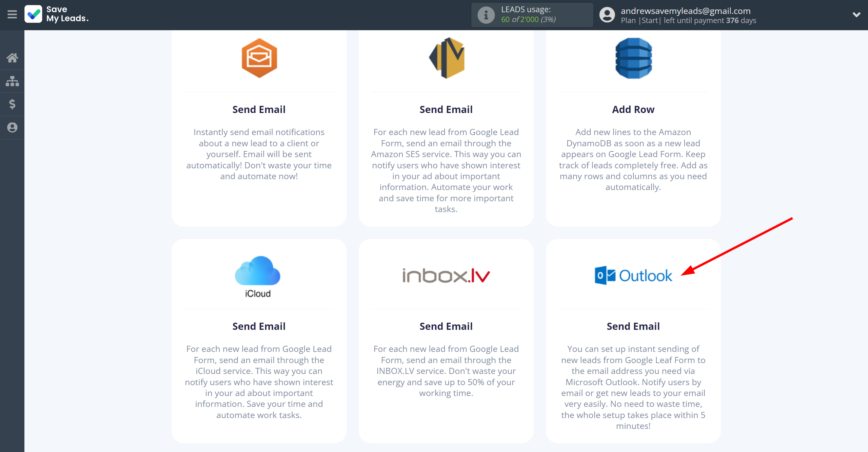This screenshot has width=868, height=452.
Task: Click the Plan Start payment days text
Action: click(688, 20)
